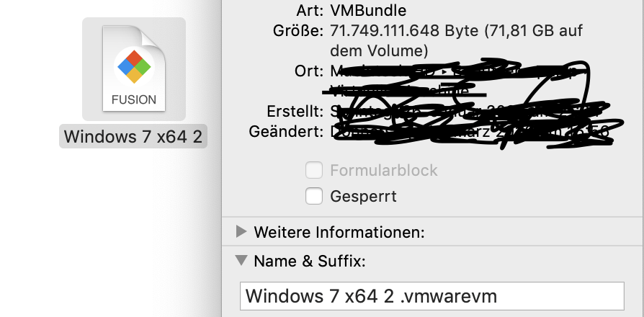Click the "Weitere Informationen:" section header text
The height and width of the screenshot is (317, 644).
point(339,232)
